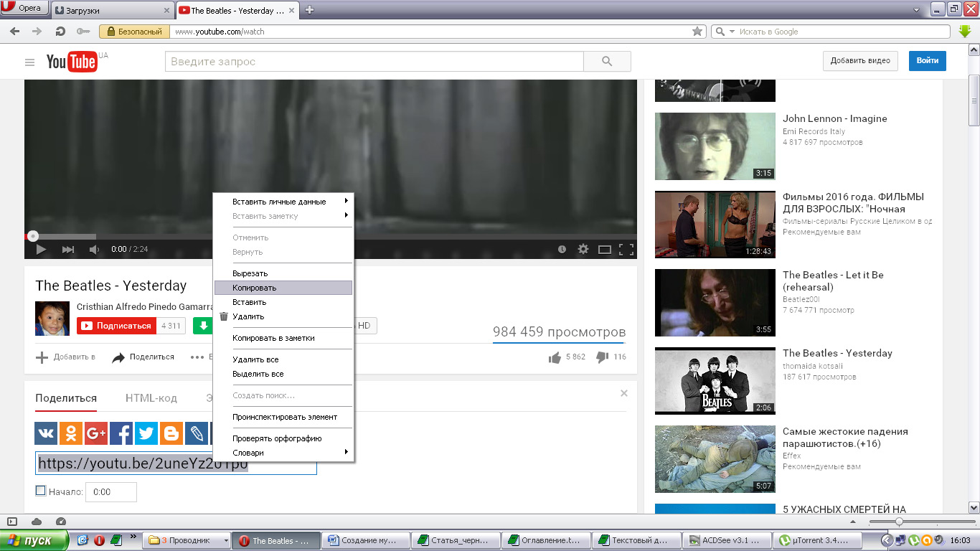Close the share panel with the X
The image size is (980, 551).
click(624, 393)
